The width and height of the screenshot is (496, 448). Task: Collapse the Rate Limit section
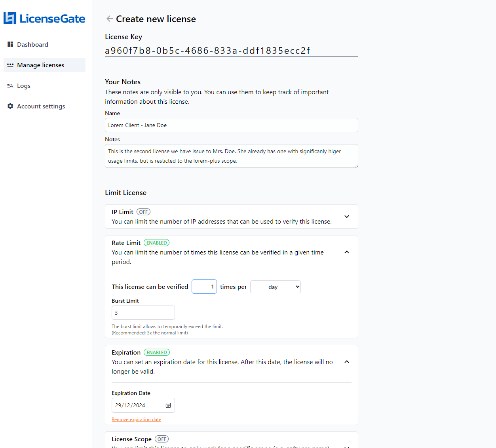(x=347, y=252)
